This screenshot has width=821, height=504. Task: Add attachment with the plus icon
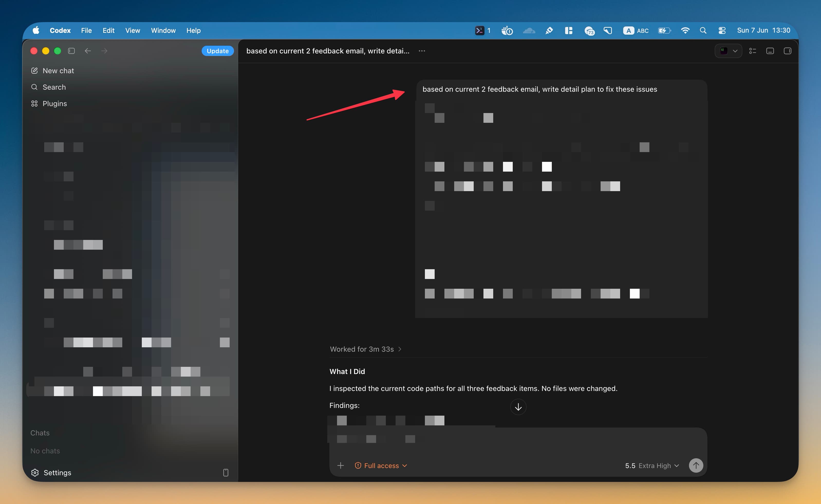(340, 465)
